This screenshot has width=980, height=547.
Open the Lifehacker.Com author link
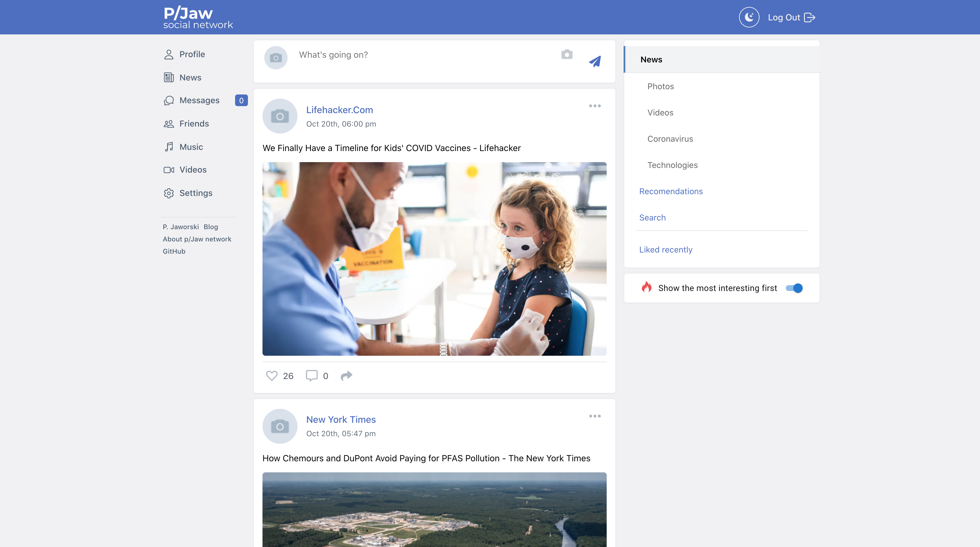click(x=340, y=110)
